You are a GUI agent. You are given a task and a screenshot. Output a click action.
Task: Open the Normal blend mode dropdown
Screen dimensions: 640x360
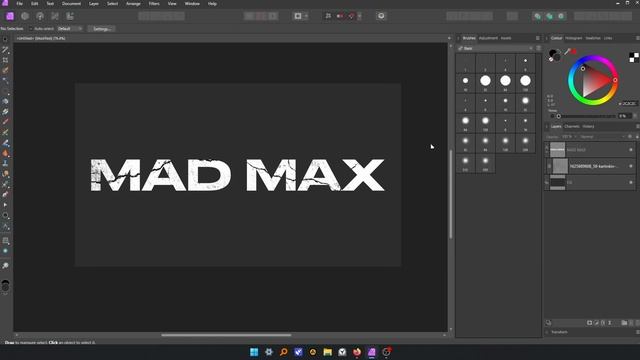point(602,137)
